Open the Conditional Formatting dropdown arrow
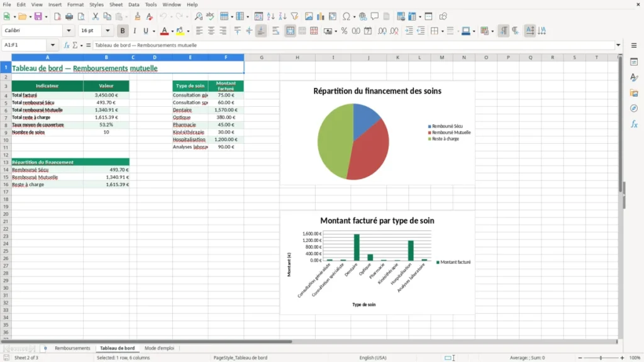644x362 pixels. (492, 31)
